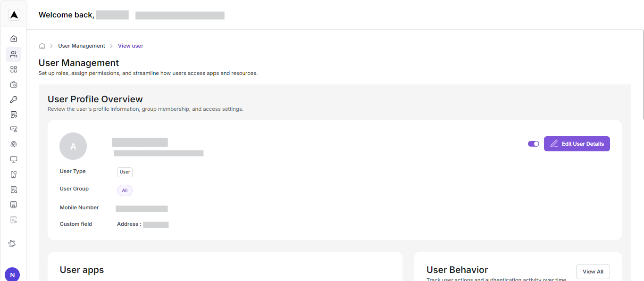Click the app logo at top left
Screen dimensions: 644x281
14,14
